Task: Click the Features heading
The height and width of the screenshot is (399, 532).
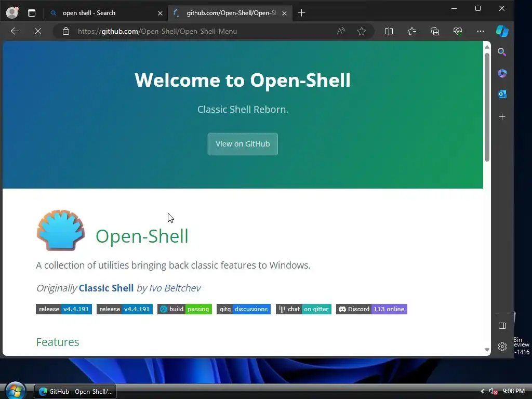Action: [x=57, y=342]
